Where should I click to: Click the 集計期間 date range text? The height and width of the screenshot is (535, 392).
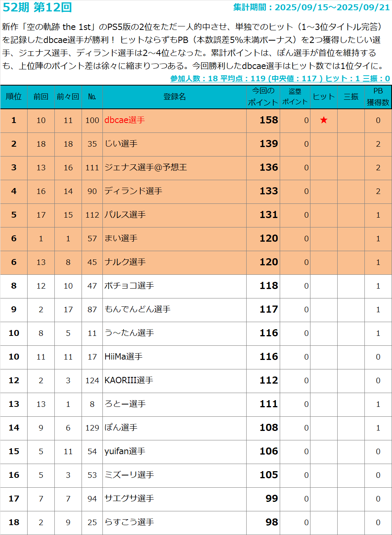point(311,7)
